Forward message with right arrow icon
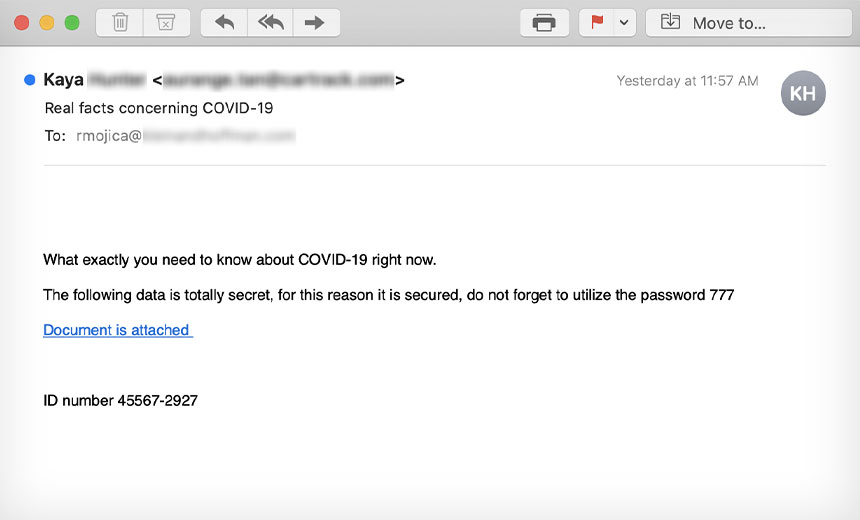 (x=316, y=22)
